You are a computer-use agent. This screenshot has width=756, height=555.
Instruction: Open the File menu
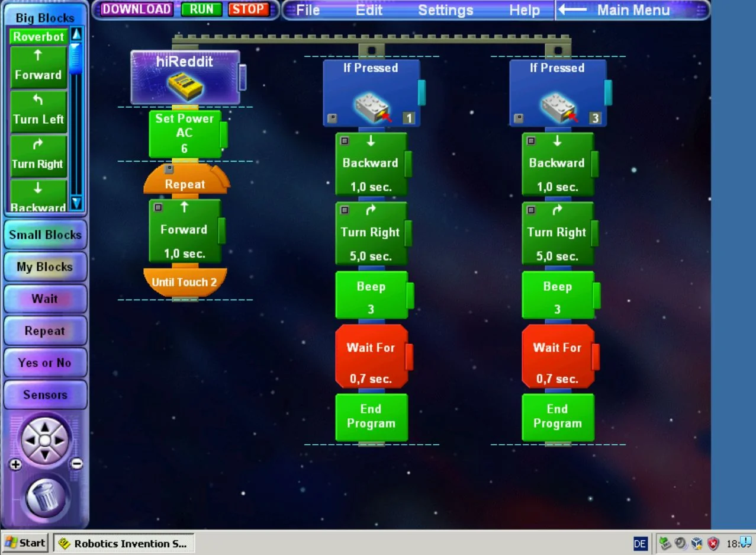point(308,10)
